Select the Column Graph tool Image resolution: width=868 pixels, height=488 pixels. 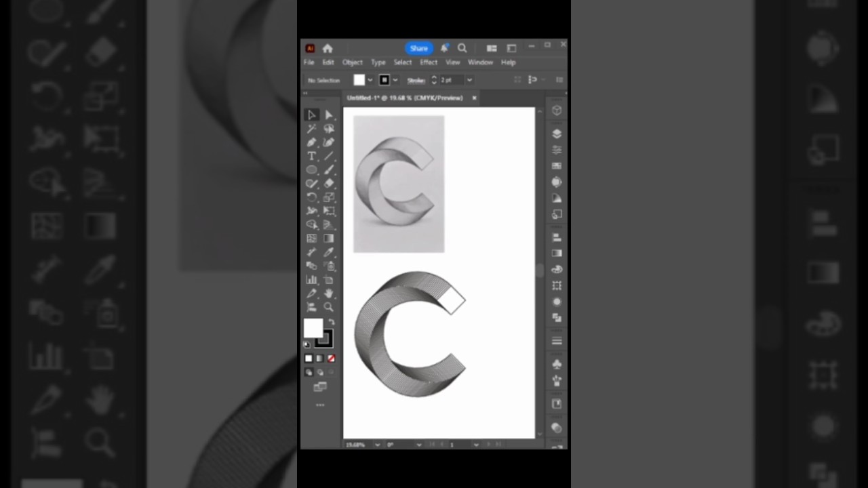click(311, 279)
